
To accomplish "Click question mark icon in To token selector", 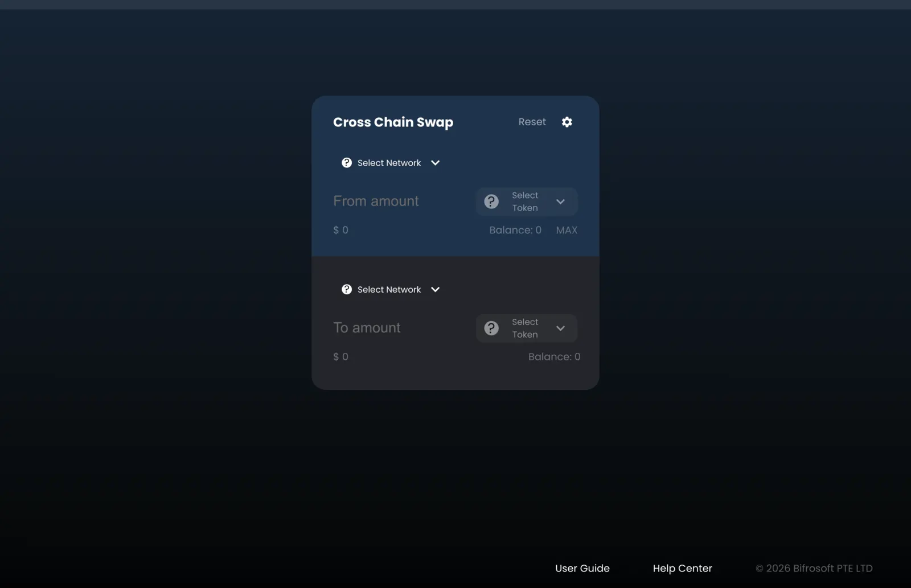I will click(x=491, y=328).
